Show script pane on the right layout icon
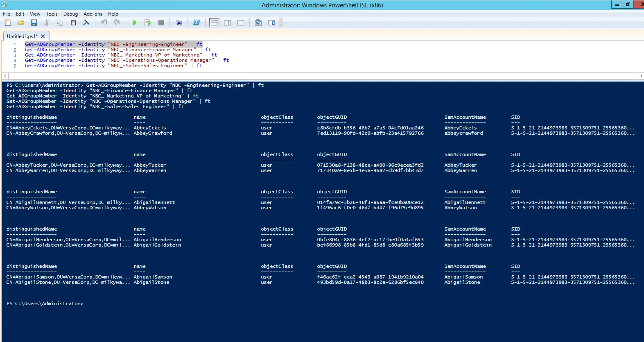This screenshot has height=342, width=644. 227,23
